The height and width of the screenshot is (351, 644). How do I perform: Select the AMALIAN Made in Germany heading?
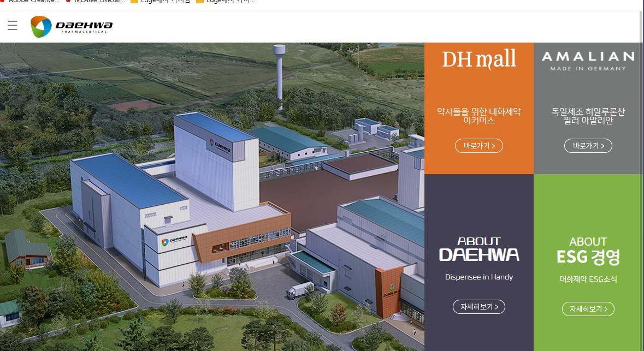click(x=588, y=61)
